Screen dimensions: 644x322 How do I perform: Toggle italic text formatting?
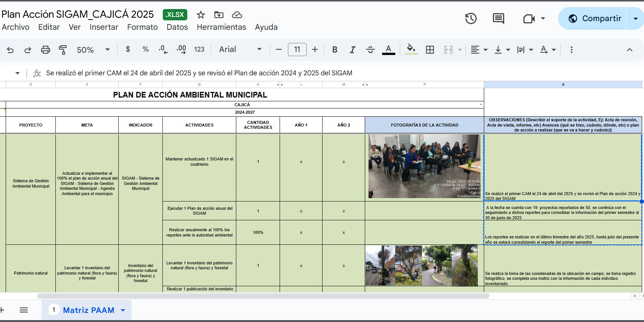tap(352, 50)
